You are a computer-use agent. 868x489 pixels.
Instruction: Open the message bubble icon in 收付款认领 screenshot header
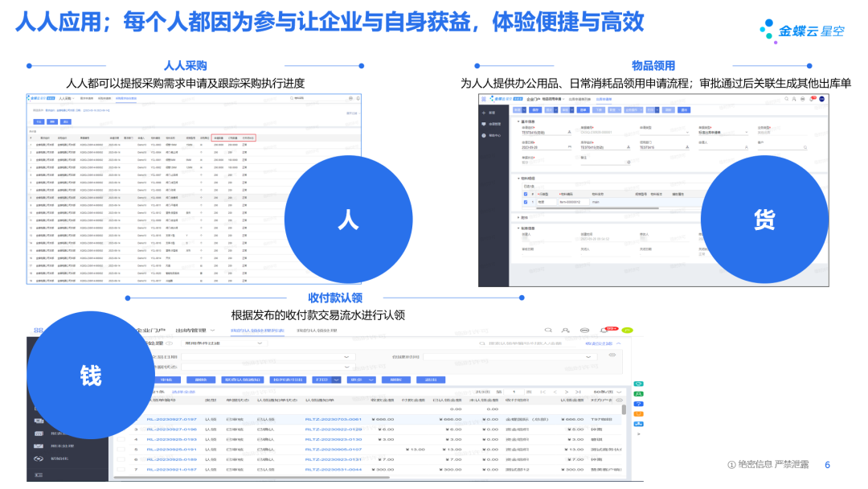coord(584,330)
